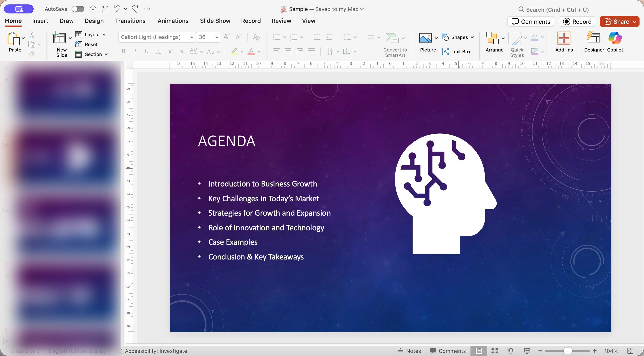This screenshot has width=644, height=356.
Task: Click the zoom slider handle
Action: 568,351
